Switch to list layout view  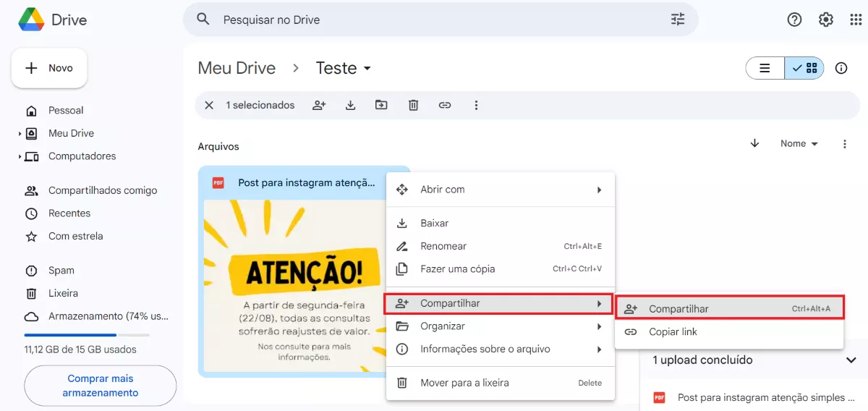765,68
